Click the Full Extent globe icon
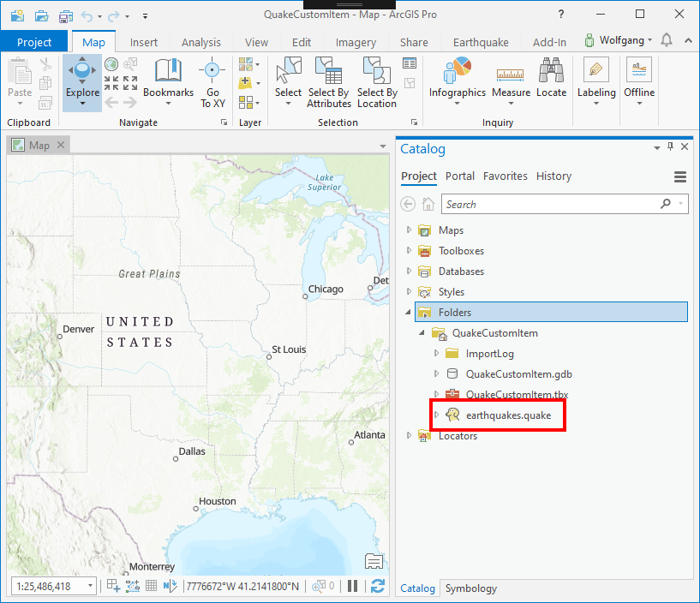 (x=111, y=64)
